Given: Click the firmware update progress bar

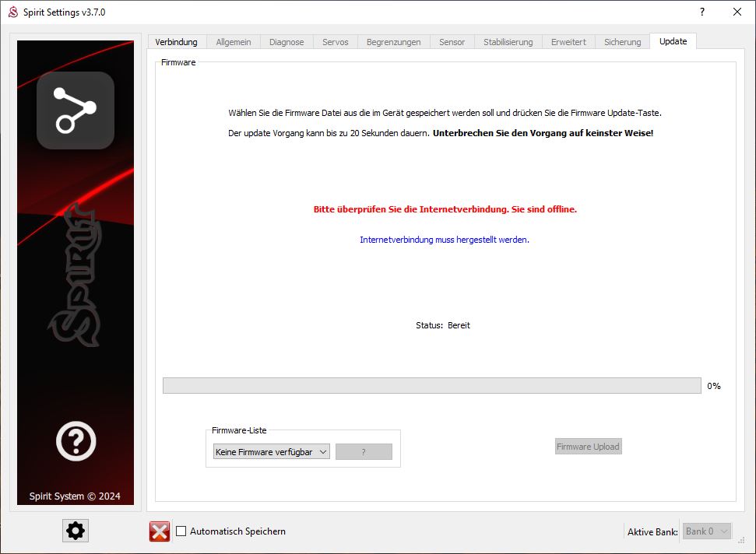Looking at the screenshot, I should click(x=431, y=386).
